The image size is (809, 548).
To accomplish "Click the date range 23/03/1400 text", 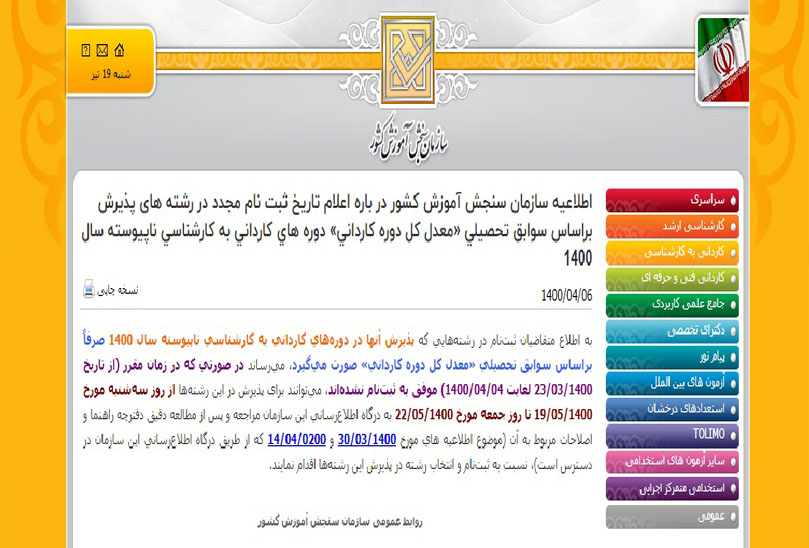I will 563,390.
